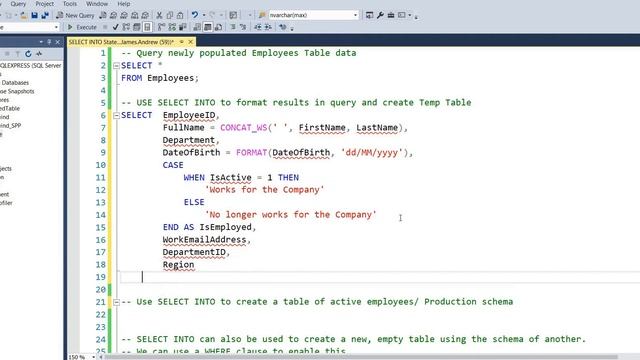Click the Query Options icon
The width and height of the screenshot is (640, 360).
(137, 27)
